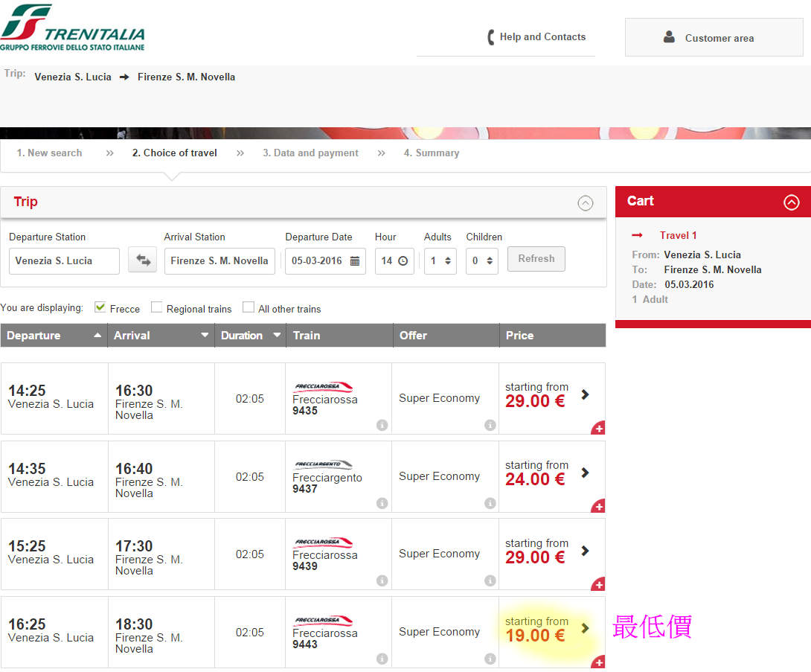This screenshot has width=811, height=672.
Task: Uncheck the Frecce trains checkbox
Action: click(x=100, y=307)
